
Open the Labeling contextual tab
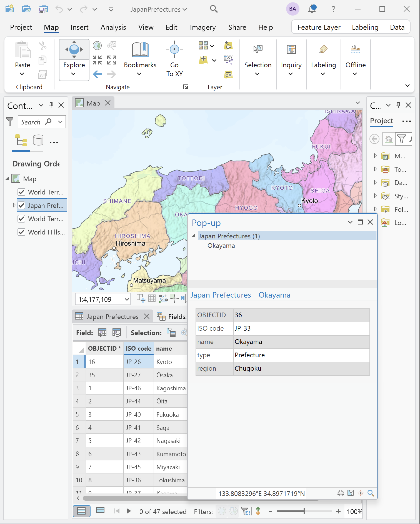click(x=365, y=27)
